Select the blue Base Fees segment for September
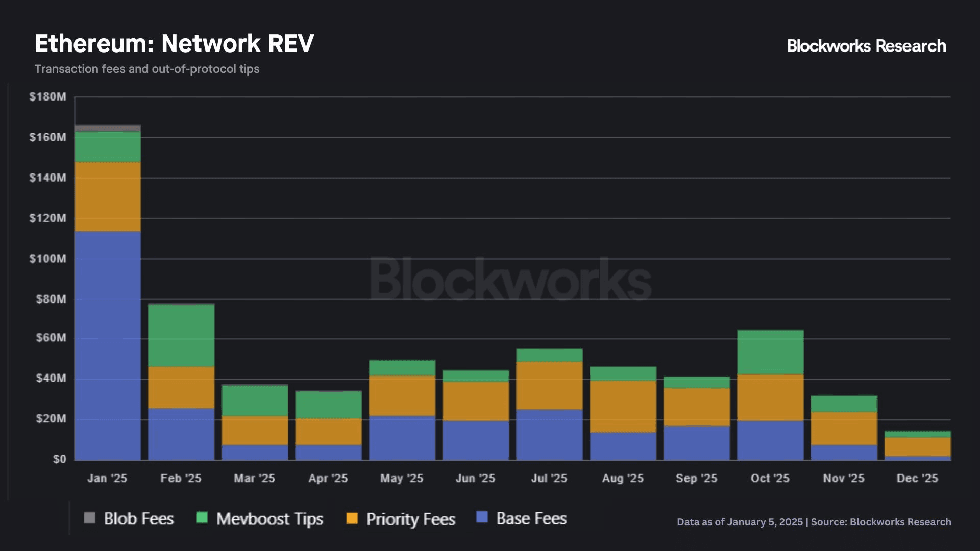The height and width of the screenshot is (551, 980). [x=697, y=443]
